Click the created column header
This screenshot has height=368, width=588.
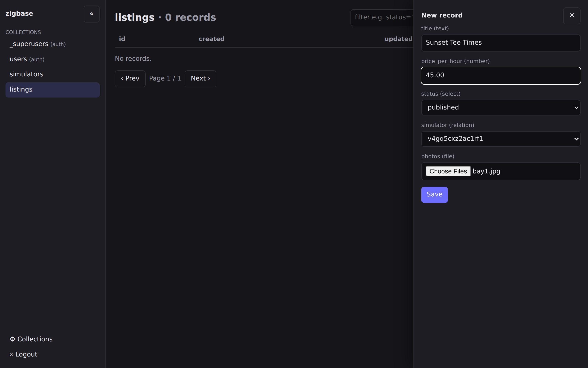click(211, 39)
